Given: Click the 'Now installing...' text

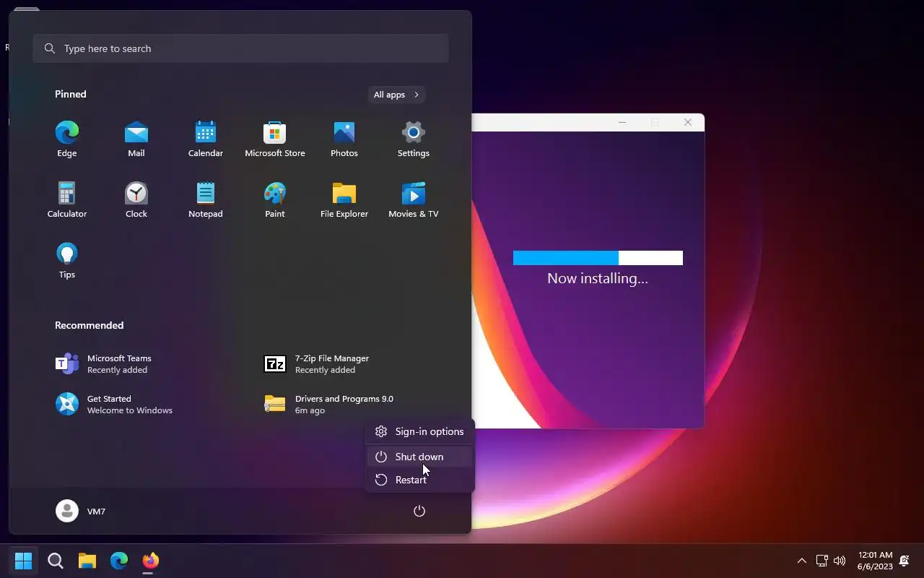Looking at the screenshot, I should pyautogui.click(x=598, y=278).
